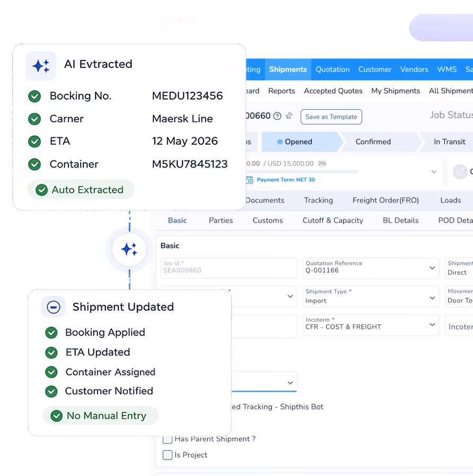Click the 3% payment percentage badge
Image resolution: width=473 pixels, height=476 pixels.
322,163
